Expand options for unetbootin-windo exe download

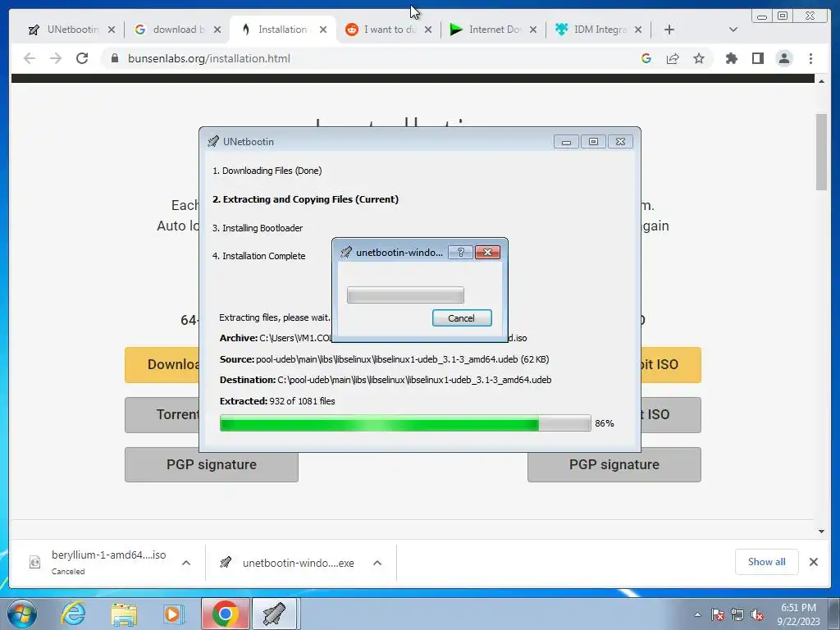coord(377,563)
